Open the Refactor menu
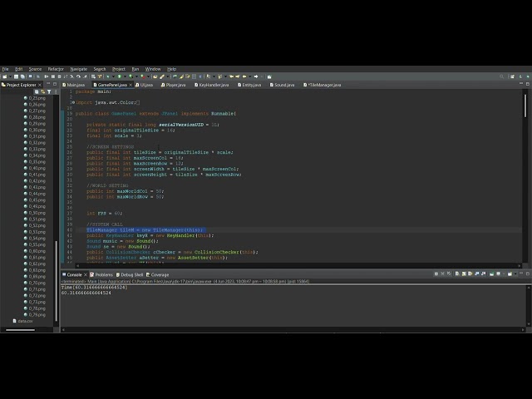The width and height of the screenshot is (532, 399). [56, 69]
